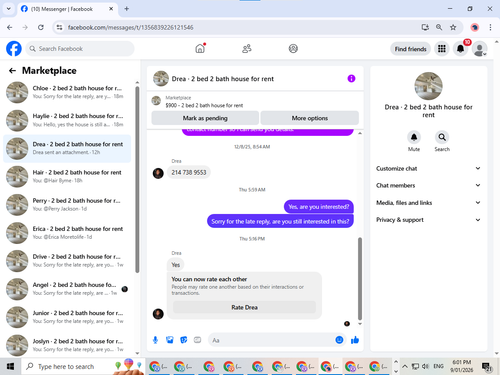Click the Mark as pending button
The width and height of the screenshot is (500, 375).
[x=205, y=118]
